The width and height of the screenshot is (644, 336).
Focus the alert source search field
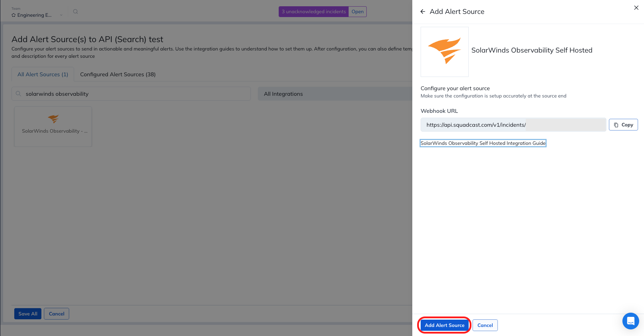coord(136,94)
